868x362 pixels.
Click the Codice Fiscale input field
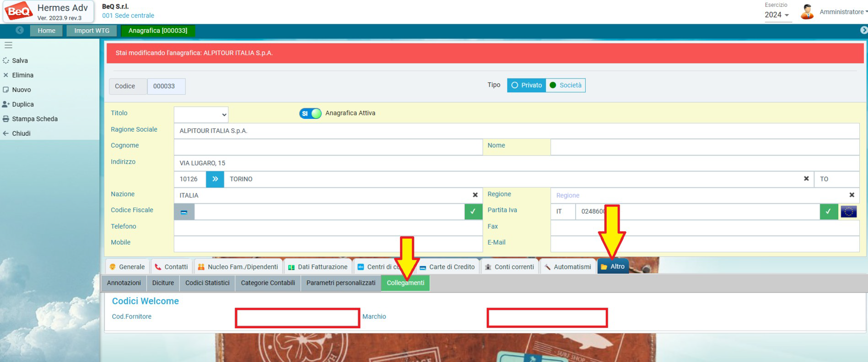(x=329, y=212)
